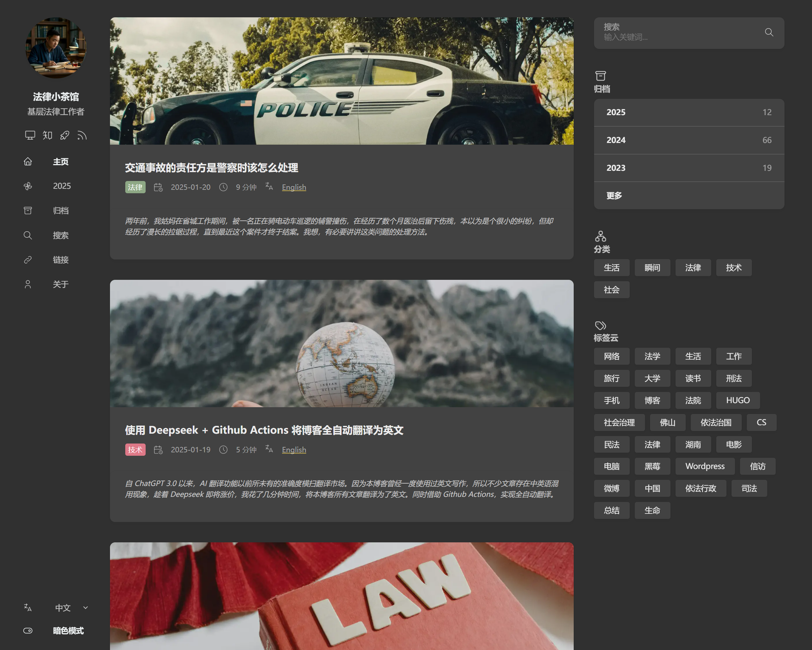Click the 佛山 tag
The height and width of the screenshot is (650, 812).
(667, 422)
